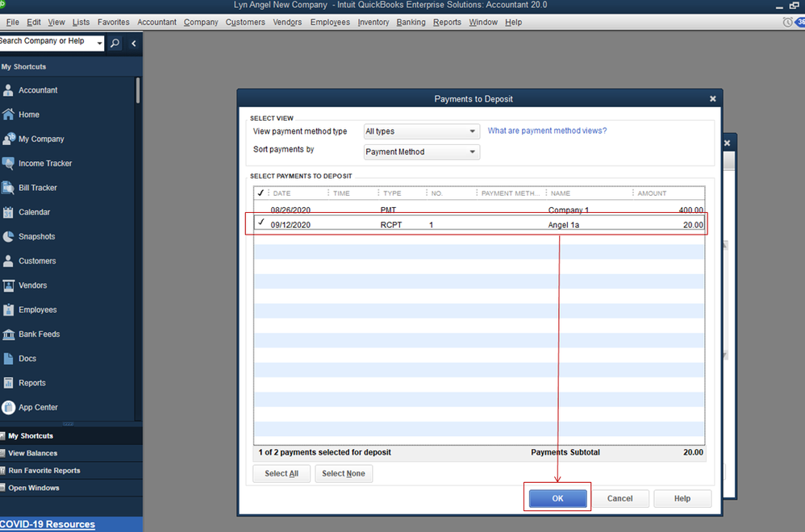
Task: Expand the search box dropdown arrow
Action: point(99,44)
